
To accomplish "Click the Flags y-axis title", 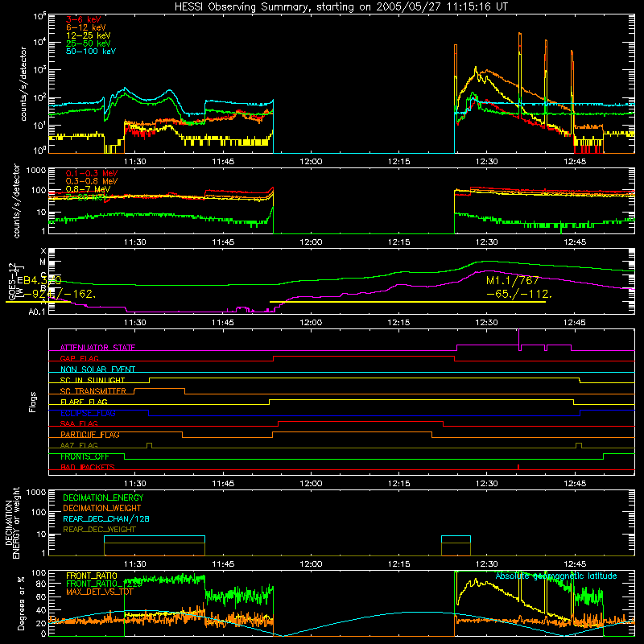I will pos(33,402).
